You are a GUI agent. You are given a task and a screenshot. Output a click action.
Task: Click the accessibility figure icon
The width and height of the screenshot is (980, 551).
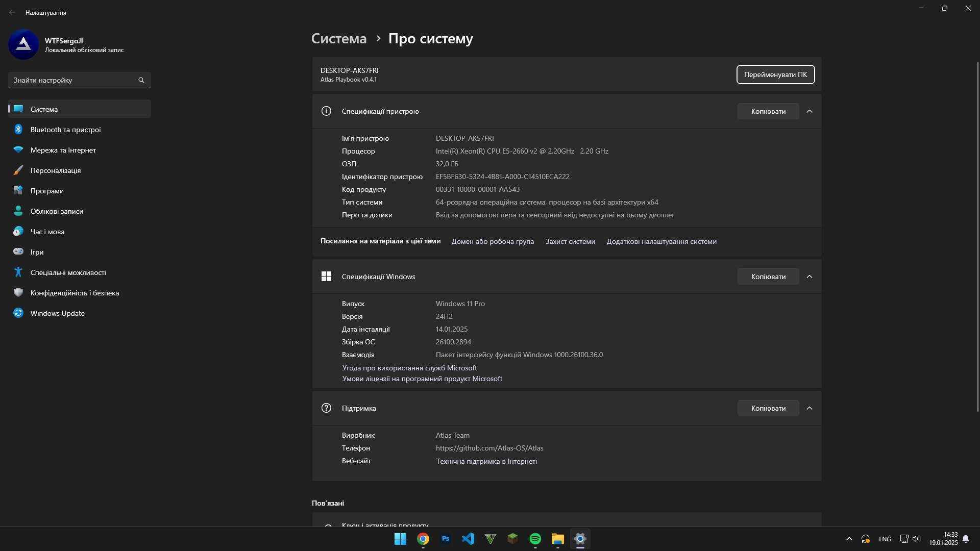18,272
